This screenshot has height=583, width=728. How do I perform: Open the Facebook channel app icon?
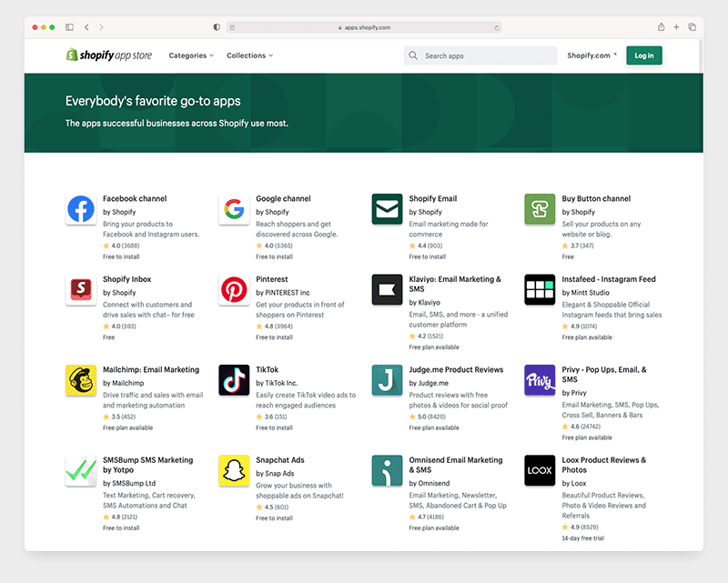click(81, 209)
